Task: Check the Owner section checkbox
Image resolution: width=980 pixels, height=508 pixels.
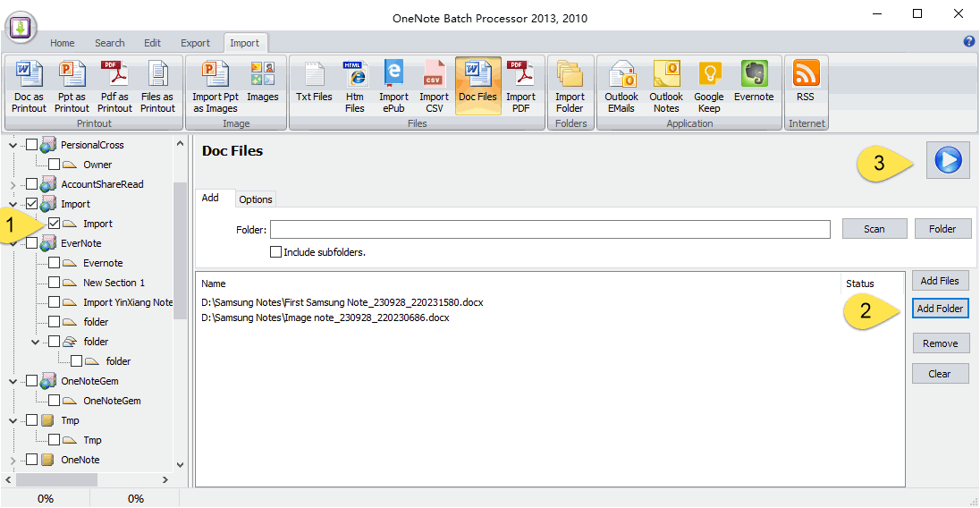Action: tap(55, 165)
